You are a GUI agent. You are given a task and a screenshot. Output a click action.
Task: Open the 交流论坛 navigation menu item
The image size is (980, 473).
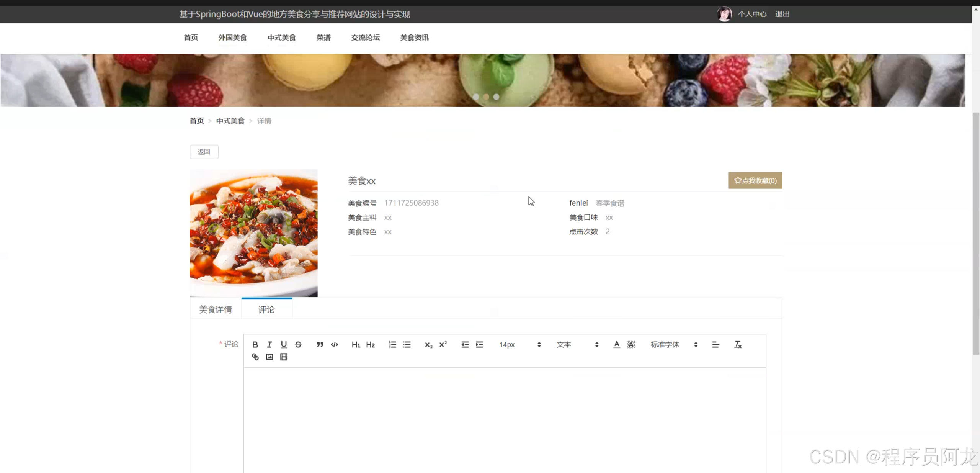365,38
